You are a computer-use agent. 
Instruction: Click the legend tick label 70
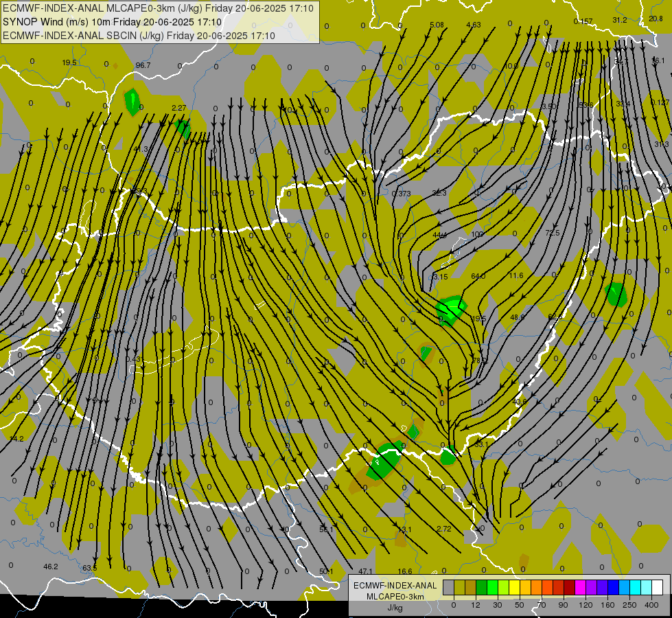(542, 605)
